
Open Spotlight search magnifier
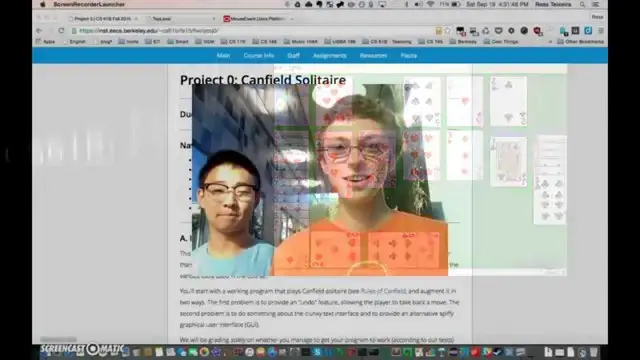pyautogui.click(x=582, y=4)
